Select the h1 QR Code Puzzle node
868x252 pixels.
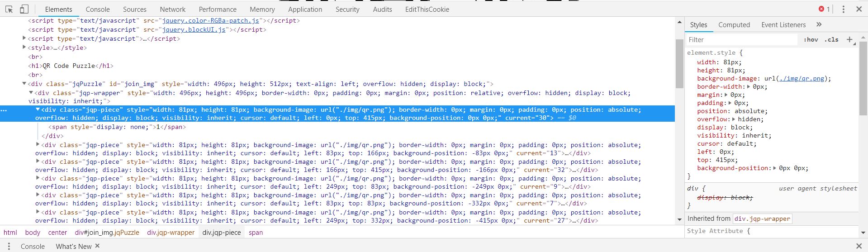point(71,66)
